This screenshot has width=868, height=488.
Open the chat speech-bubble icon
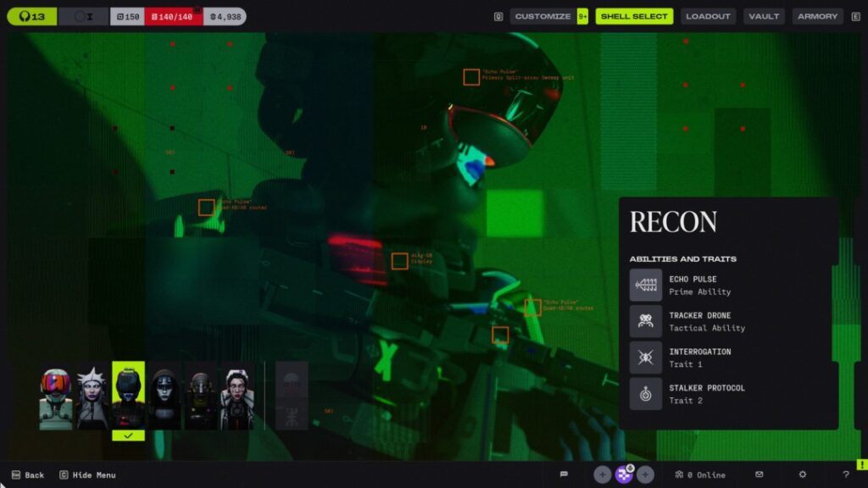tap(564, 474)
